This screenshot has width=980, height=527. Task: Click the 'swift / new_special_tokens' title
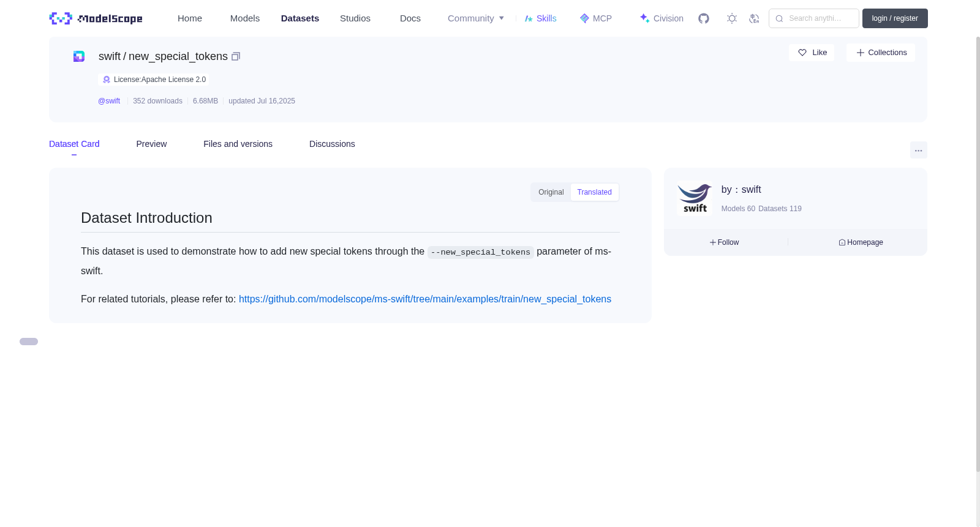click(163, 56)
